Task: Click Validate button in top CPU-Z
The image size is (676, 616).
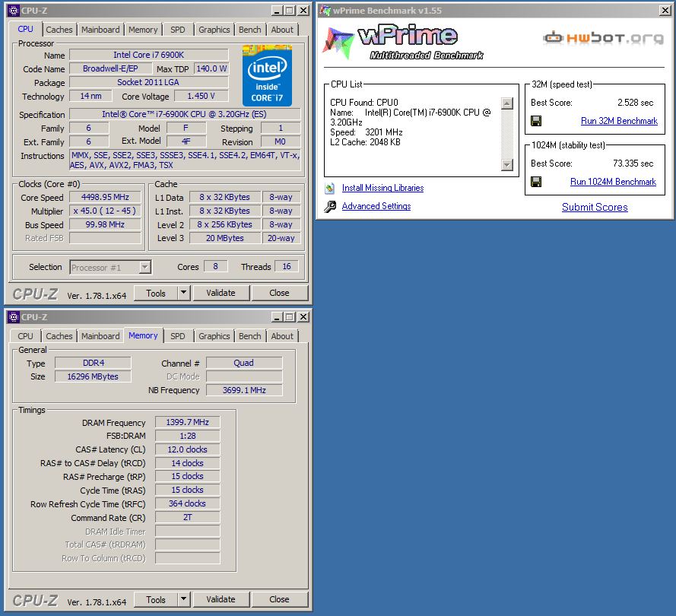Action: pyautogui.click(x=221, y=293)
